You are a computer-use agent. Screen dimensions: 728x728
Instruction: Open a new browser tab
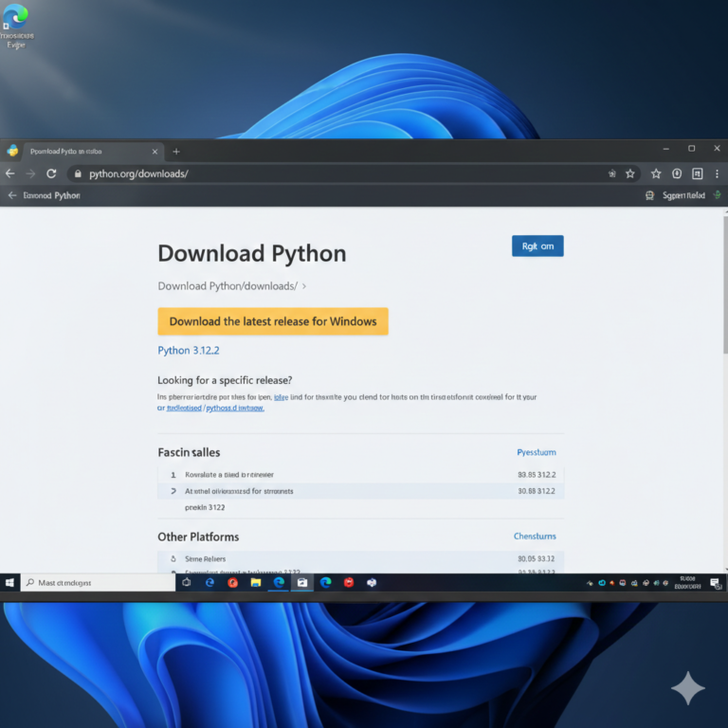pyautogui.click(x=176, y=152)
